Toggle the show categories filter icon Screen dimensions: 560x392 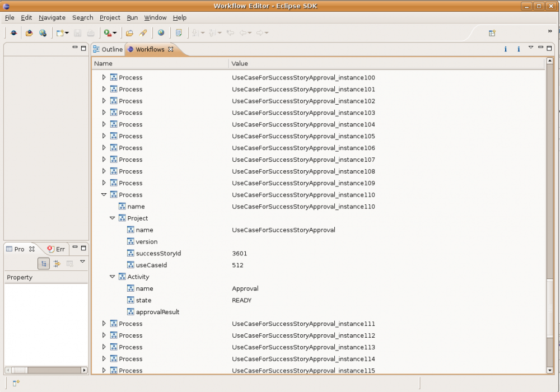(x=70, y=263)
